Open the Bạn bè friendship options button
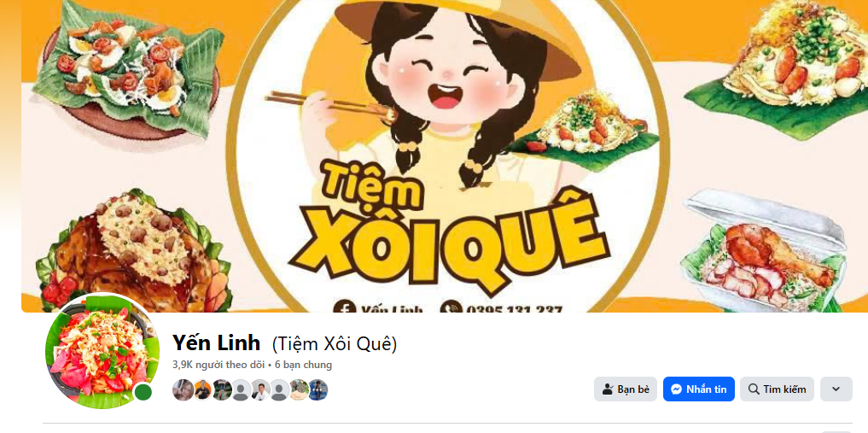Image resolution: width=868 pixels, height=433 pixels. coord(626,389)
